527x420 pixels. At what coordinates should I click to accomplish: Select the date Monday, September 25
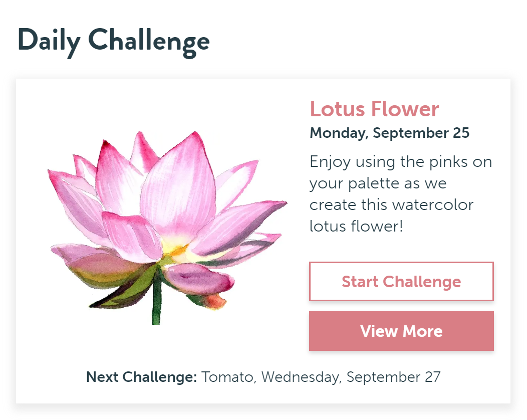390,133
